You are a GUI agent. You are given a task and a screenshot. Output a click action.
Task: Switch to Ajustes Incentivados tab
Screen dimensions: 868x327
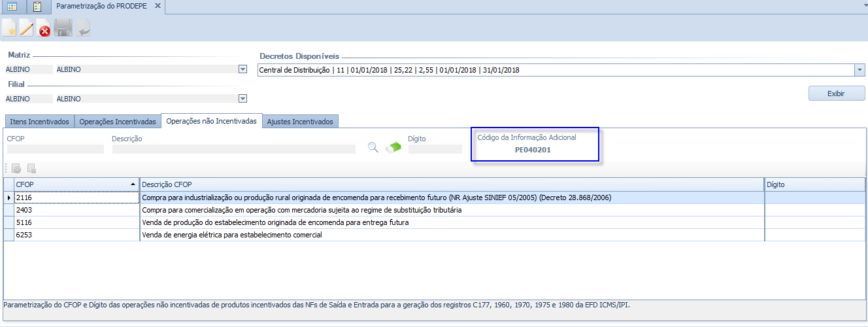tap(300, 122)
